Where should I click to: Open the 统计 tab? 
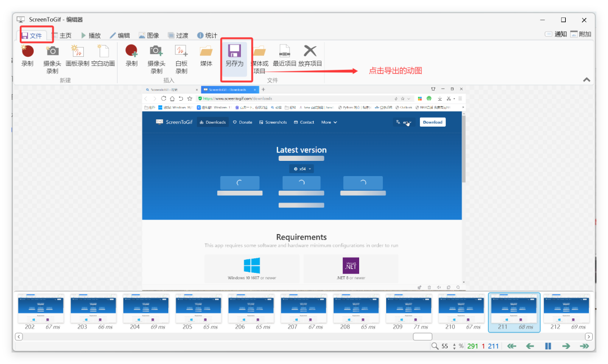[x=207, y=35]
